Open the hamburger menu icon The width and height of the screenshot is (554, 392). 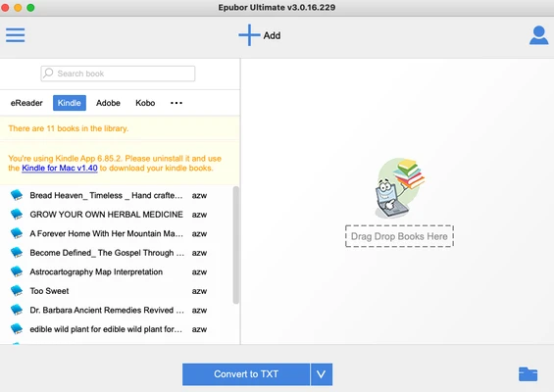15,35
